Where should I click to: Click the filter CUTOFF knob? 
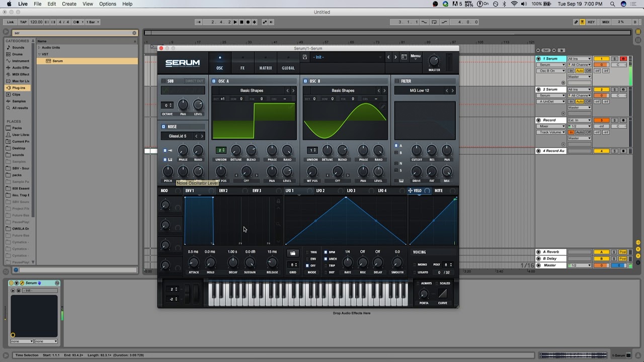(417, 150)
